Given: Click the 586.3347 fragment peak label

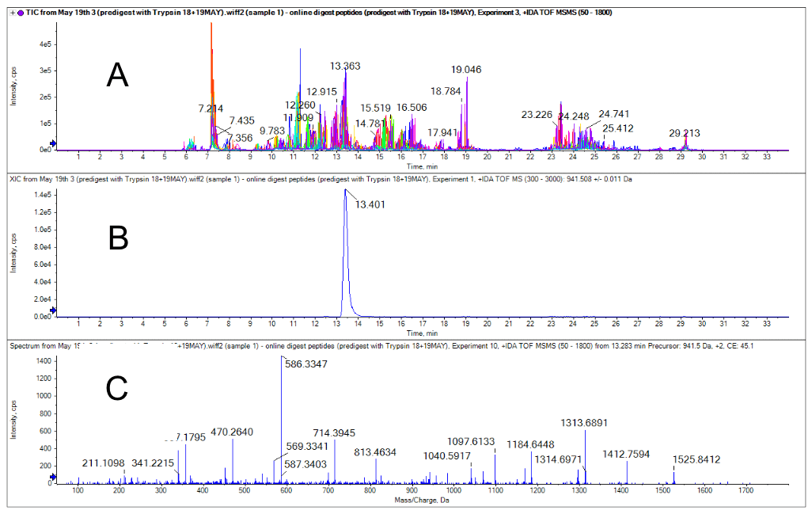Looking at the screenshot, I should pyautogui.click(x=306, y=364).
